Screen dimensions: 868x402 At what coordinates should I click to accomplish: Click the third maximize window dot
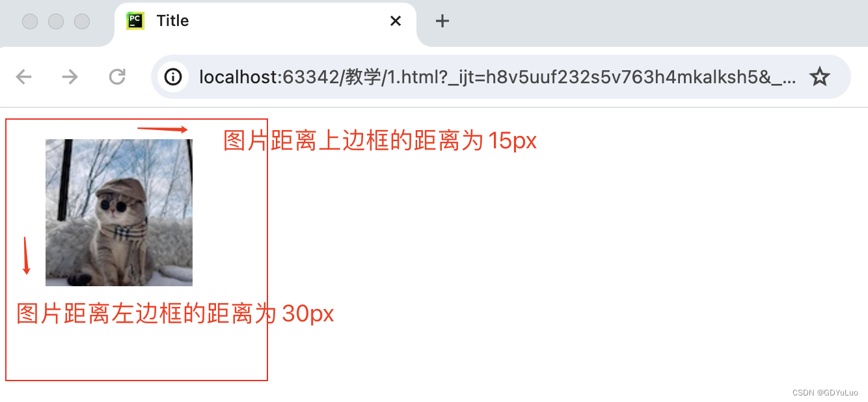tap(82, 21)
